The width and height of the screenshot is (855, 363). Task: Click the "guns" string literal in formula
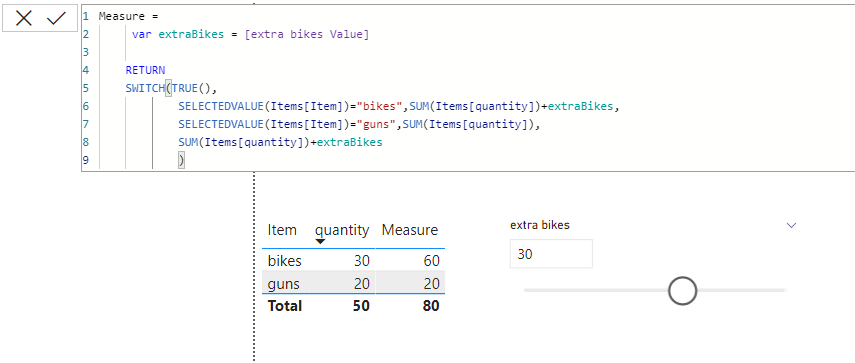[x=376, y=124]
